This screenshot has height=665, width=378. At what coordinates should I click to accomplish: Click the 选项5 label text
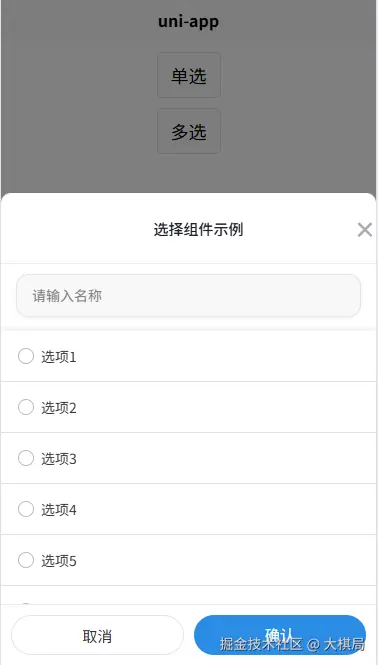pyautogui.click(x=59, y=561)
